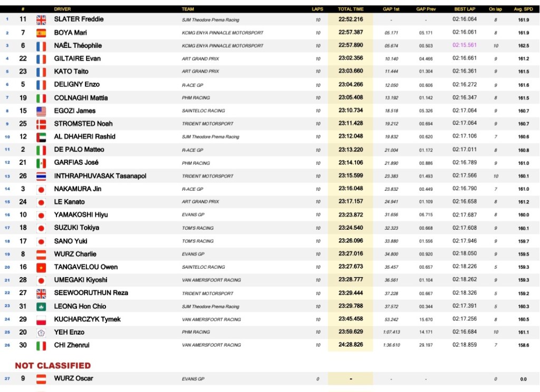Click average speed 162.5 in NAËL row
The height and width of the screenshot is (392, 540).
pyautogui.click(x=524, y=46)
